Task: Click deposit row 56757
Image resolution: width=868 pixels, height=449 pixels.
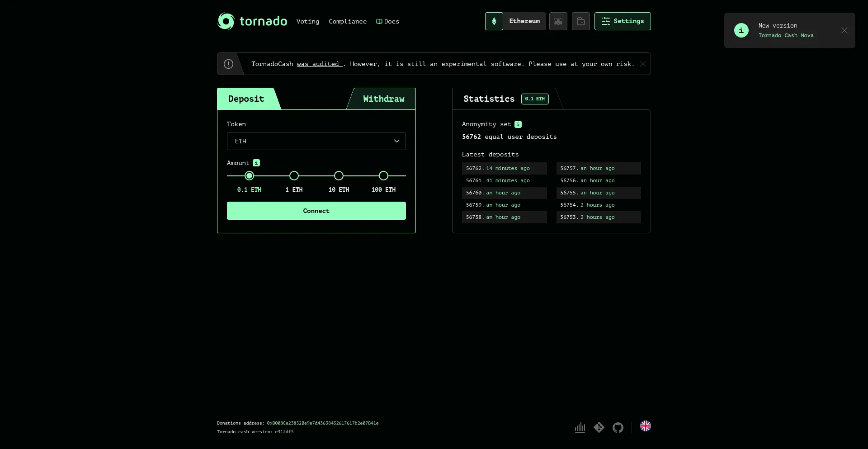Action: pos(599,168)
